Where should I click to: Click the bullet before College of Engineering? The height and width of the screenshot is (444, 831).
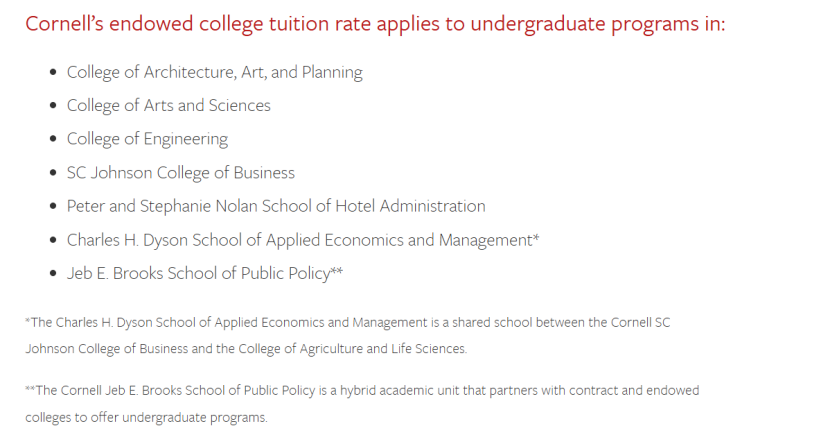click(52, 139)
